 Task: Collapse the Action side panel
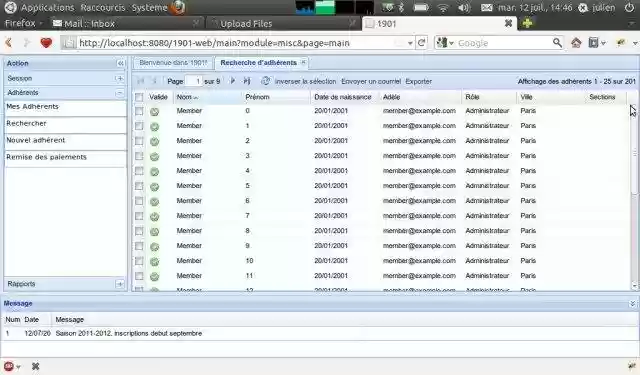coord(120,63)
